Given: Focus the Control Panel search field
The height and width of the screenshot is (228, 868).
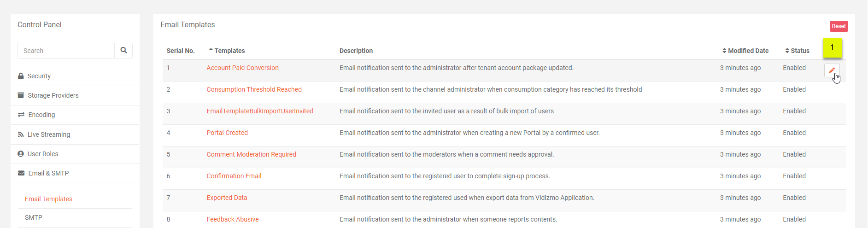Looking at the screenshot, I should (66, 51).
